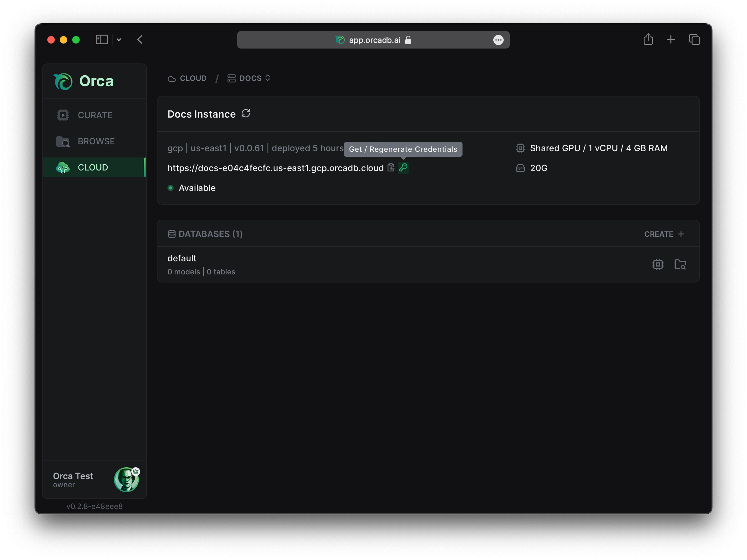The width and height of the screenshot is (747, 560).
Task: Click the Docs Instance title
Action: click(x=202, y=114)
